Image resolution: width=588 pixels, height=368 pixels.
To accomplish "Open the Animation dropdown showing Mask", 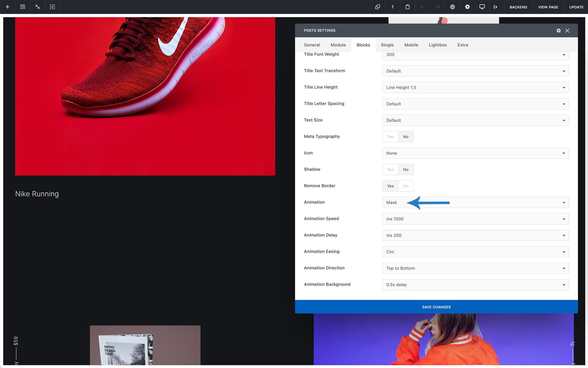I will point(475,202).
